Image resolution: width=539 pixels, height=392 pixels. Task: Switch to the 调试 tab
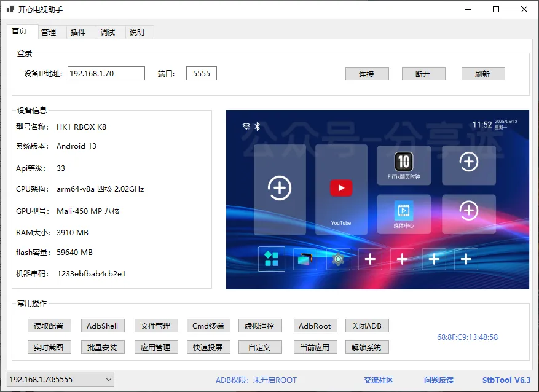108,32
